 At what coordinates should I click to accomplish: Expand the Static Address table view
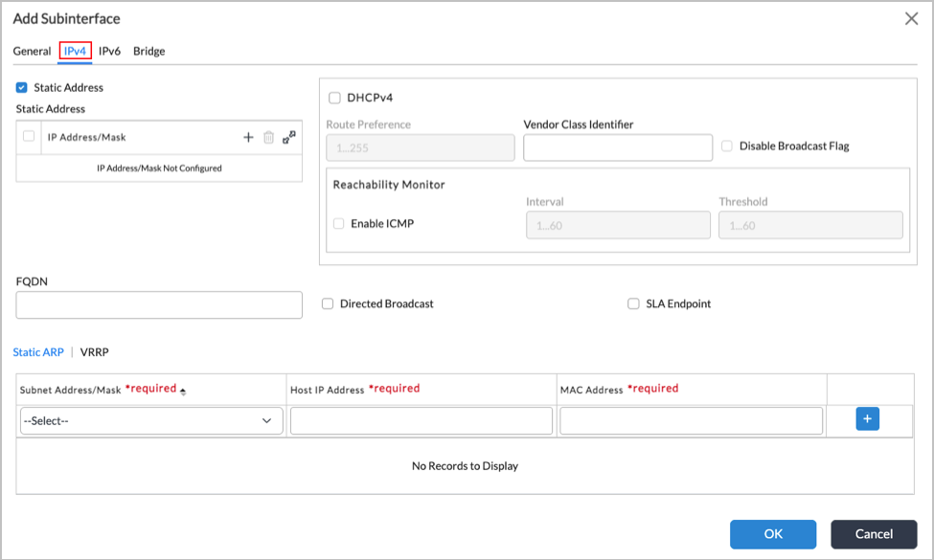tap(289, 137)
